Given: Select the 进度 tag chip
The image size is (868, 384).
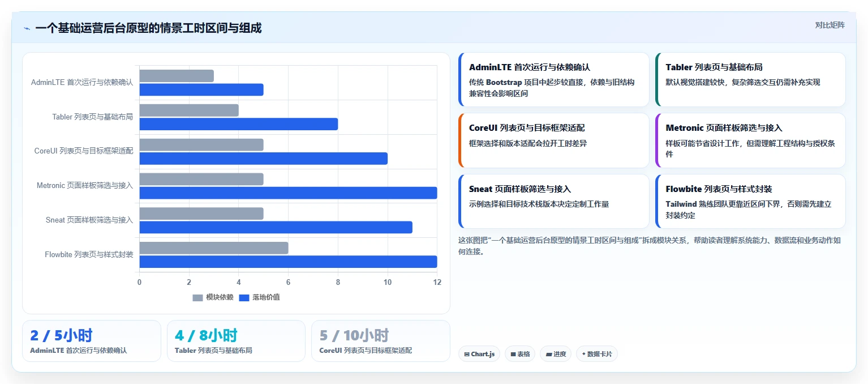Looking at the screenshot, I should pyautogui.click(x=556, y=354).
